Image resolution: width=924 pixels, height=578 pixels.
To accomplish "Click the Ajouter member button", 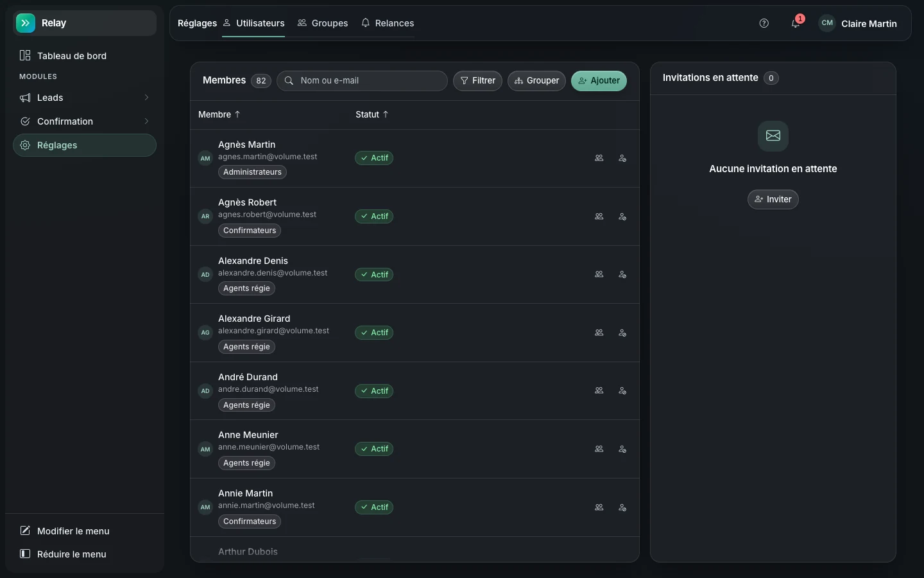I will click(599, 81).
